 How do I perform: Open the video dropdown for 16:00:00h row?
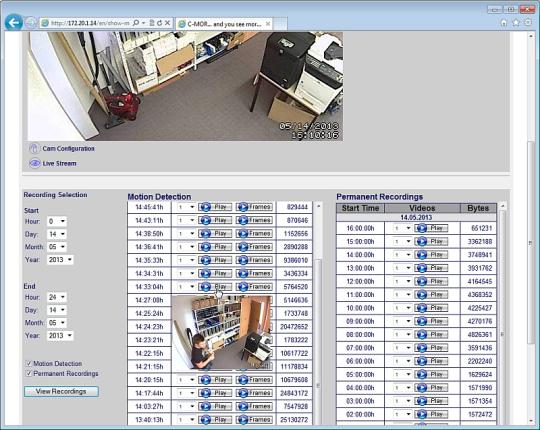(403, 228)
